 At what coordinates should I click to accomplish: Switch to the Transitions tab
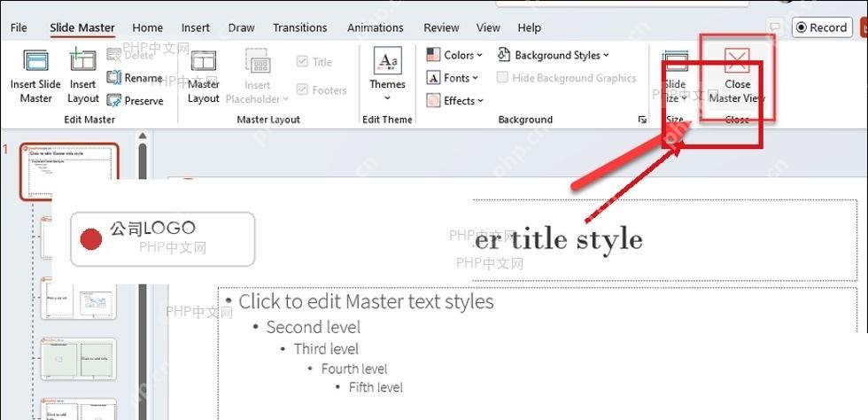click(x=300, y=27)
